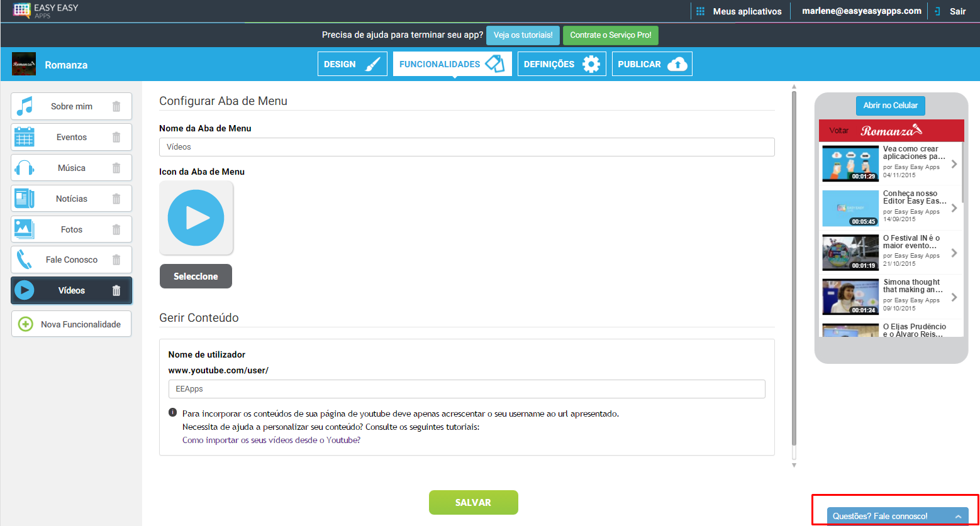Delete the Fotos feature via trash icon

(116, 229)
